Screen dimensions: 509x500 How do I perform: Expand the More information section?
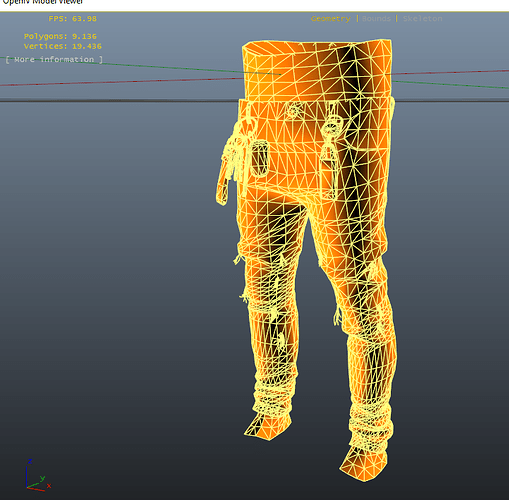pos(54,60)
